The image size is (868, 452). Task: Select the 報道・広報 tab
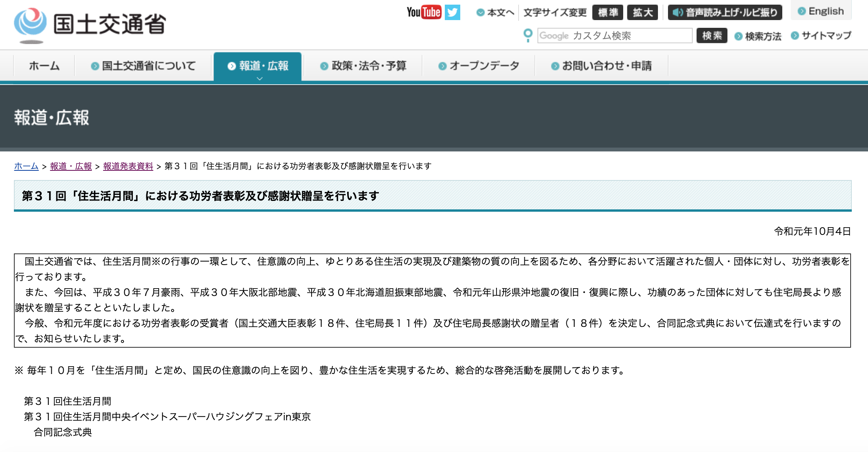tap(258, 66)
